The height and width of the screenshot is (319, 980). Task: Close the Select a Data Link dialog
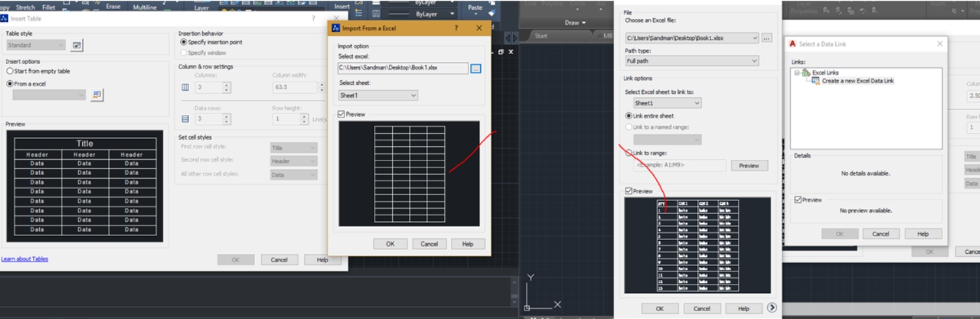point(940,44)
